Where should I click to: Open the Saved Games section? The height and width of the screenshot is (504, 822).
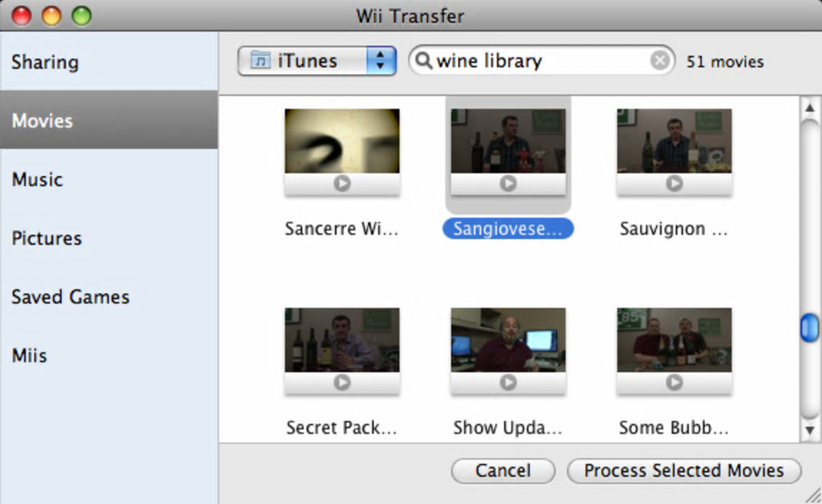tap(109, 296)
